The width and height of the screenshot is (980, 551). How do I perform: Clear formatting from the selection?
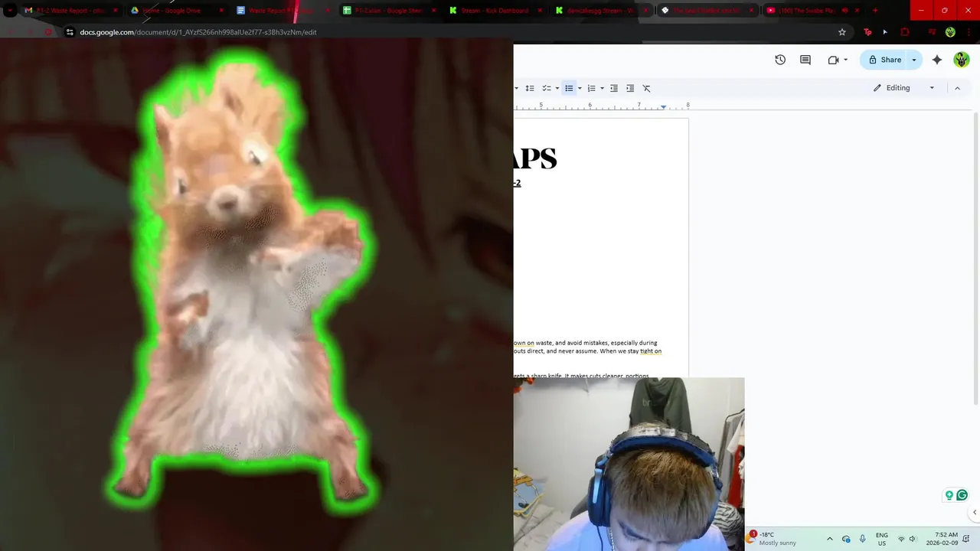[x=646, y=88]
